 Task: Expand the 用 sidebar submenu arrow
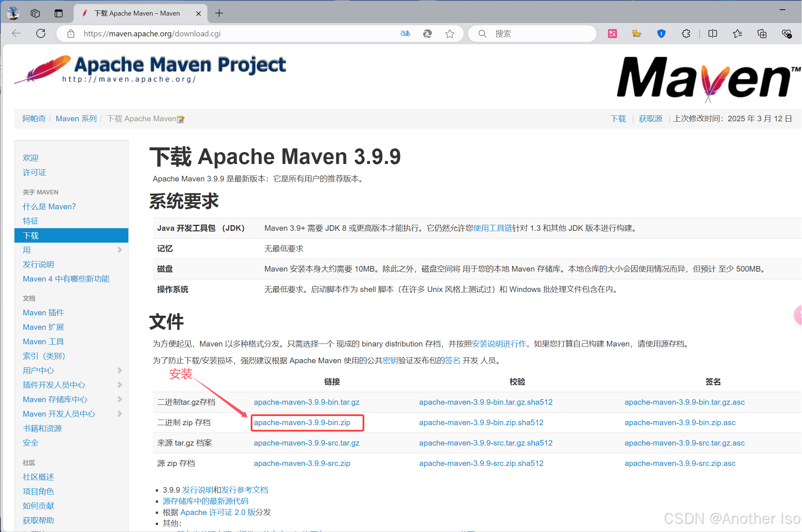[119, 250]
